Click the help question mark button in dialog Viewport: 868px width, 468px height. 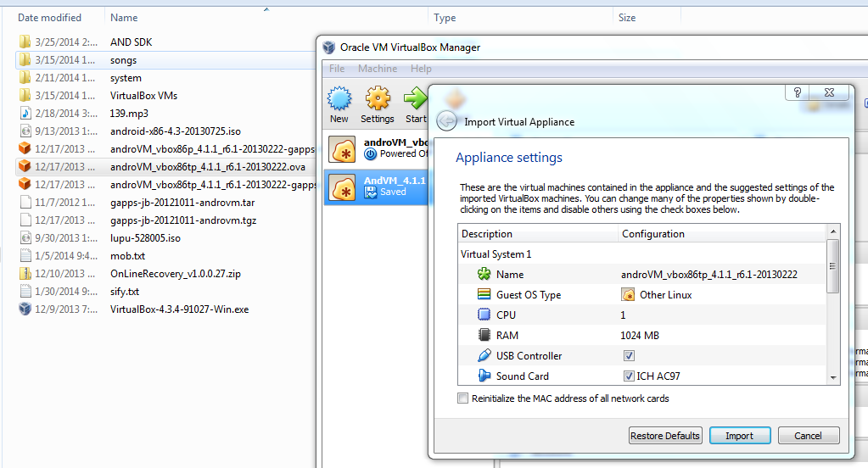tap(797, 92)
